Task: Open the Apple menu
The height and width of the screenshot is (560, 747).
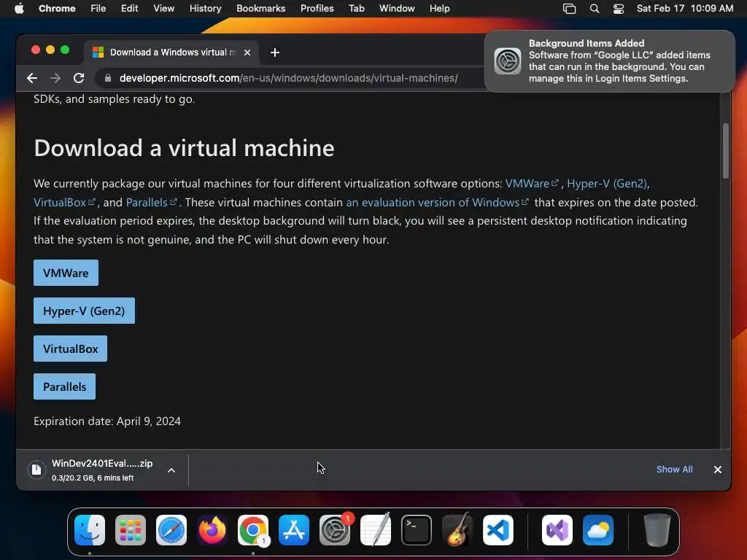Action: tap(19, 9)
